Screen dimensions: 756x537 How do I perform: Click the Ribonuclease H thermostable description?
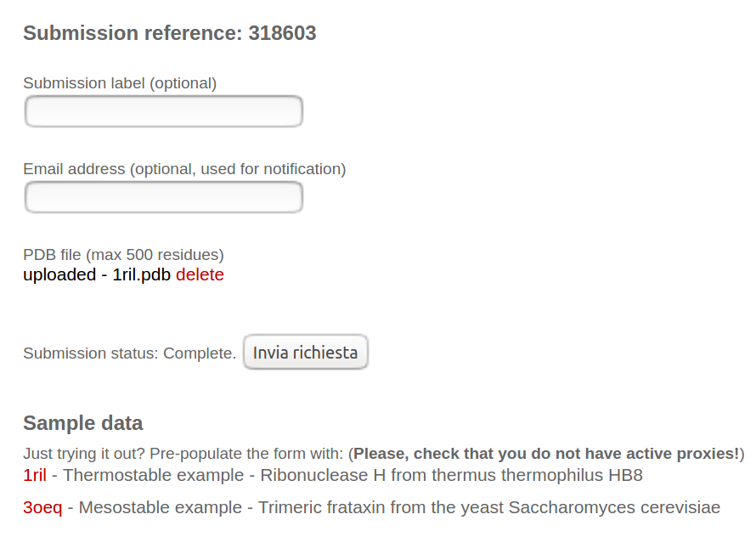tap(353, 476)
